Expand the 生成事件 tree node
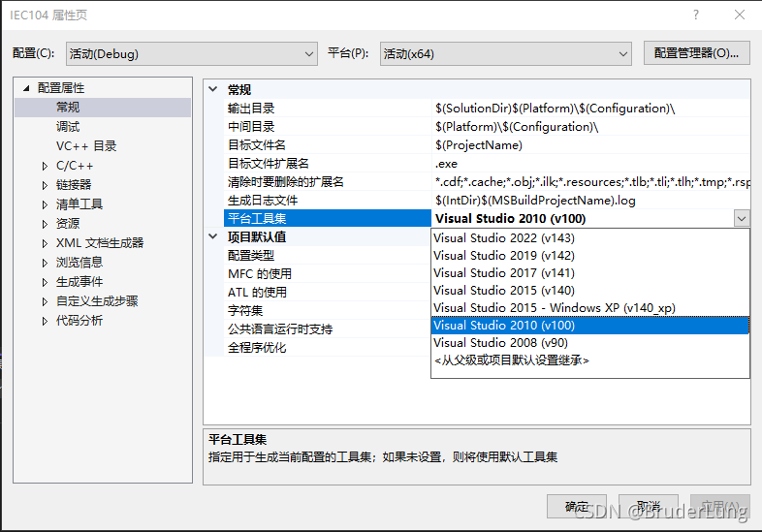 tap(45, 282)
